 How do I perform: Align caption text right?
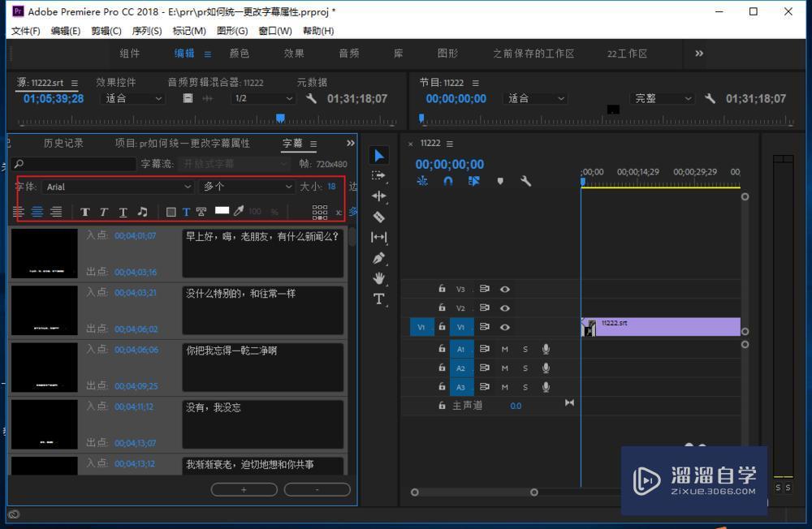[56, 211]
